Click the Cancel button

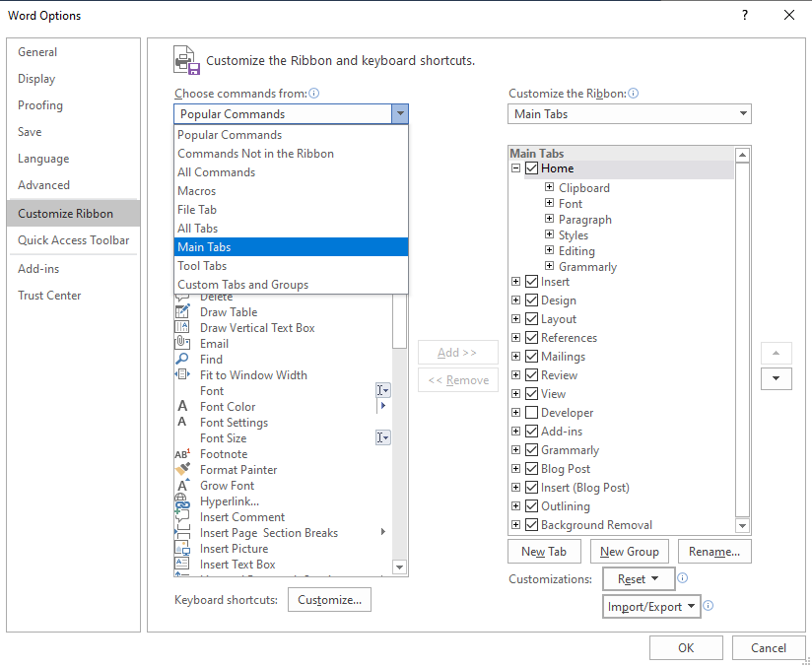[769, 648]
